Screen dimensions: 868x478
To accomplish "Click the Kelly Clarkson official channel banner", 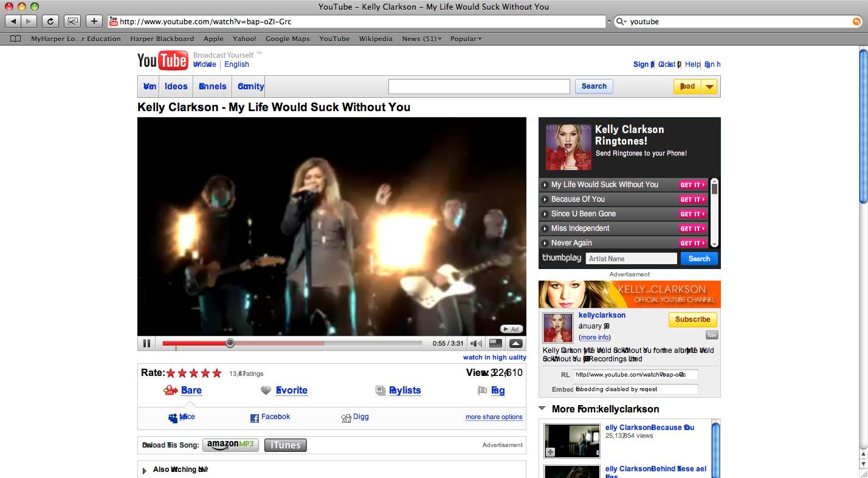I will (x=629, y=294).
